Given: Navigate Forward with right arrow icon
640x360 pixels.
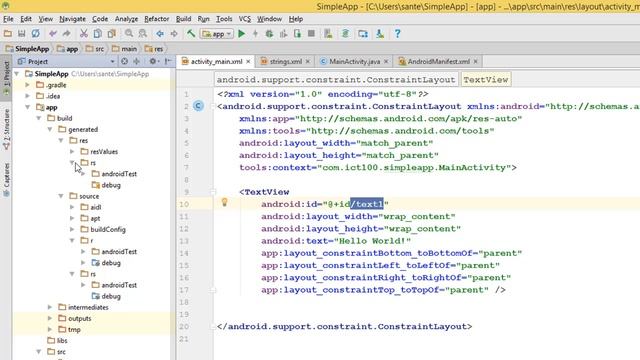Looking at the screenshot, I should click(174, 34).
